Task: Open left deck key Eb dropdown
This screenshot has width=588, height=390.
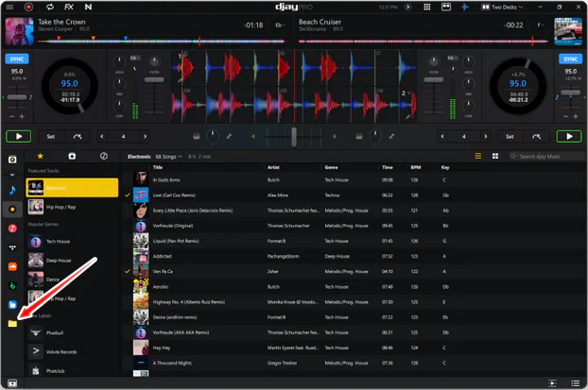Action: [x=280, y=25]
